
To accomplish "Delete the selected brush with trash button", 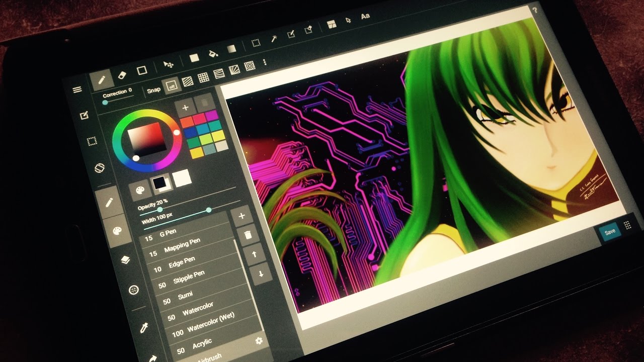I will [x=248, y=235].
